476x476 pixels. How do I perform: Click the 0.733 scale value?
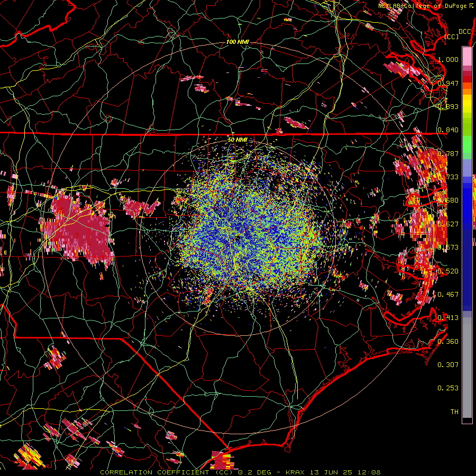[448, 177]
